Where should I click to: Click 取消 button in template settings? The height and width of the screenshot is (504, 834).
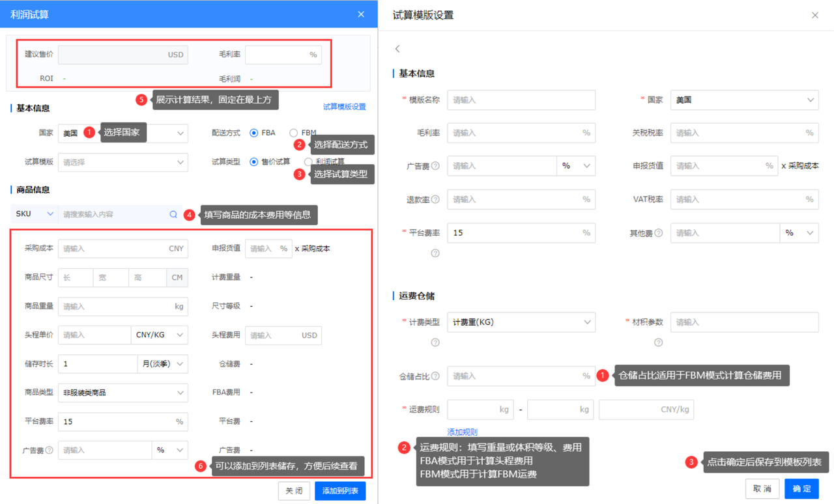[x=762, y=488]
